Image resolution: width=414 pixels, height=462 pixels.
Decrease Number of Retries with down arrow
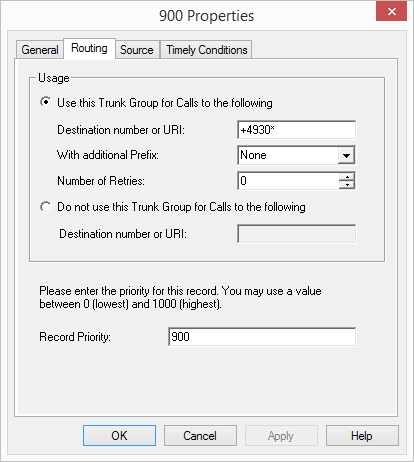point(347,185)
